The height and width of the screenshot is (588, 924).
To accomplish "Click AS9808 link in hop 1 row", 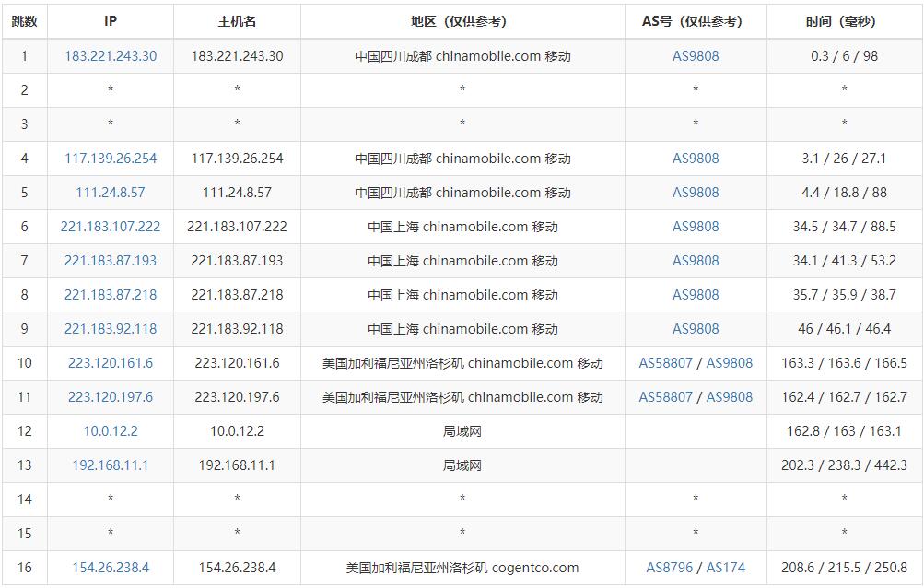I will (696, 56).
